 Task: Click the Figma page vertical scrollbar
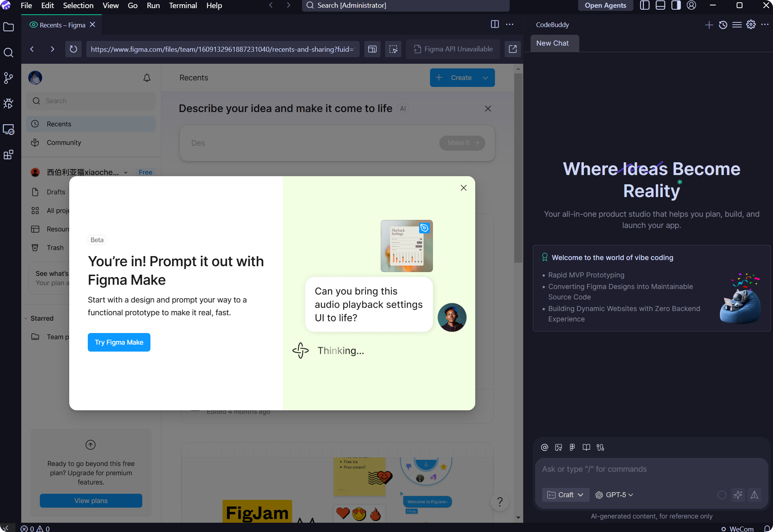click(518, 168)
